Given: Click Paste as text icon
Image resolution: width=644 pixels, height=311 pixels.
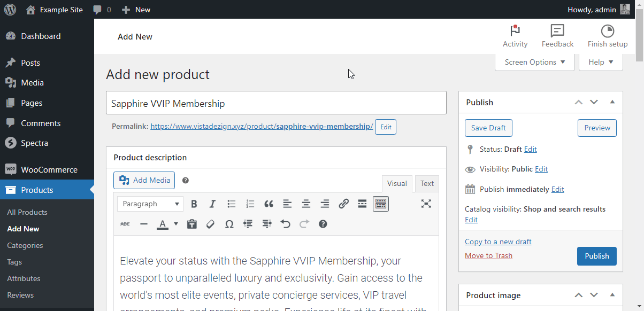Looking at the screenshot, I should point(191,224).
